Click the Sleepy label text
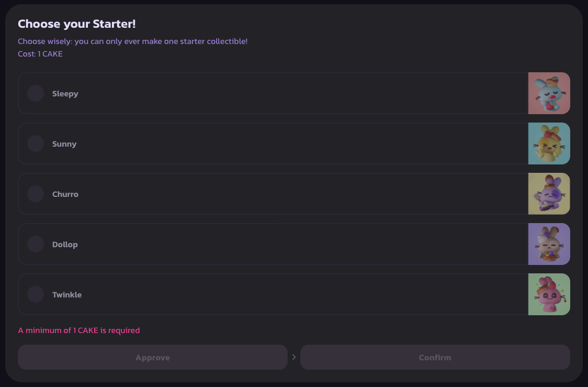Screen dimensions: 588x387 [x=65, y=94]
